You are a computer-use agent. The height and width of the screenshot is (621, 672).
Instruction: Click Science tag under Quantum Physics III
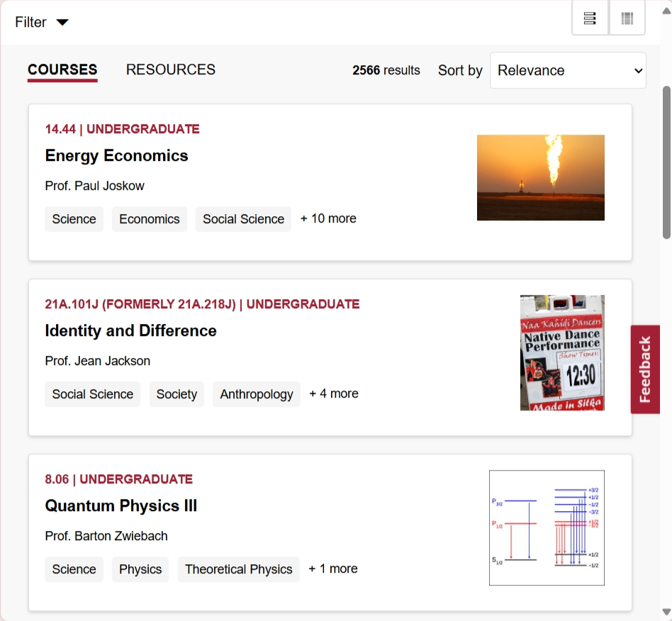coord(74,569)
